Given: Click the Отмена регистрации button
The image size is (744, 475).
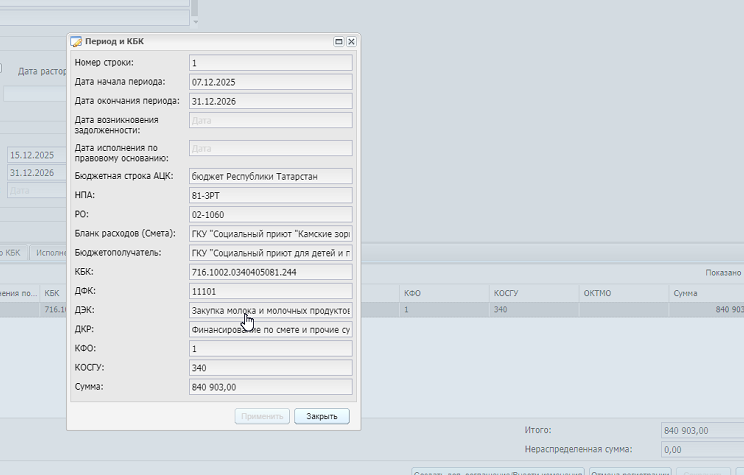Looking at the screenshot, I should 630,472.
